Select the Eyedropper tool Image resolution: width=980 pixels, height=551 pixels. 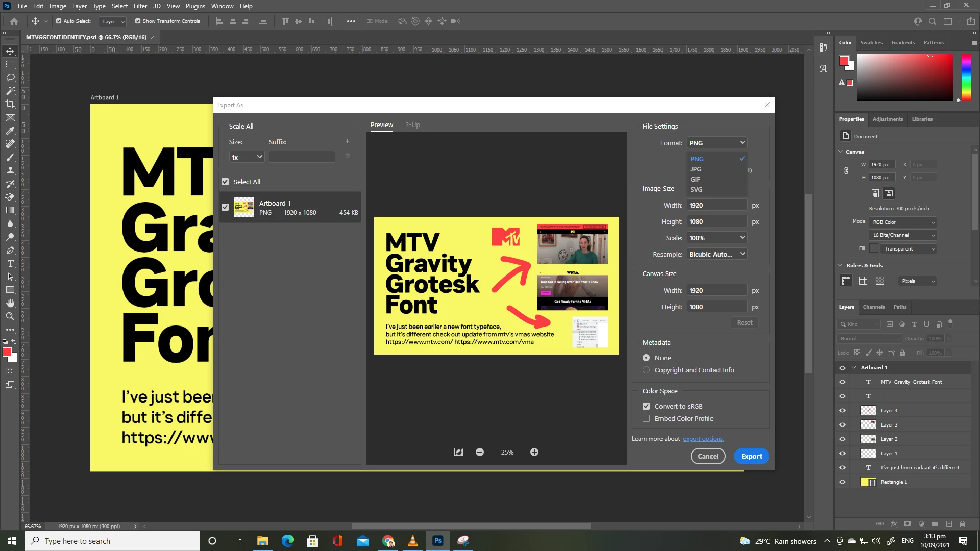point(10,131)
